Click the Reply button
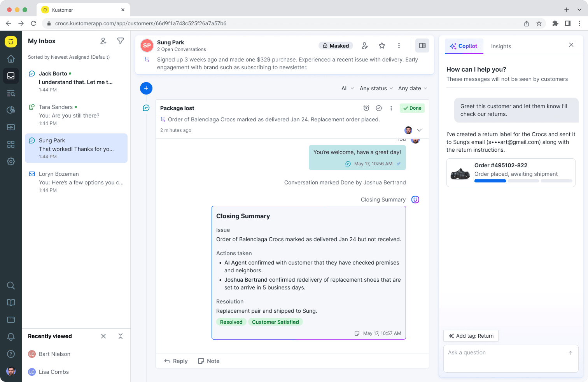Viewport: 588px width, 382px height. point(176,361)
